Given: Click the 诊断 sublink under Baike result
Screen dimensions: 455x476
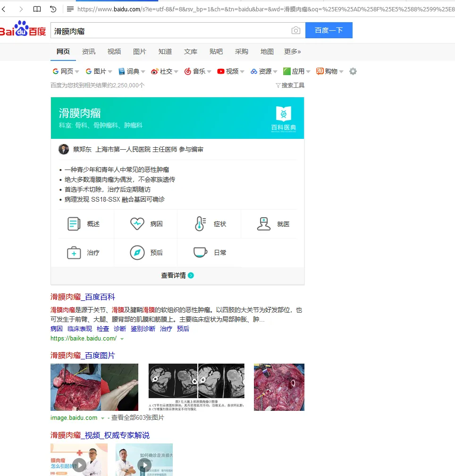Looking at the screenshot, I should 120,329.
